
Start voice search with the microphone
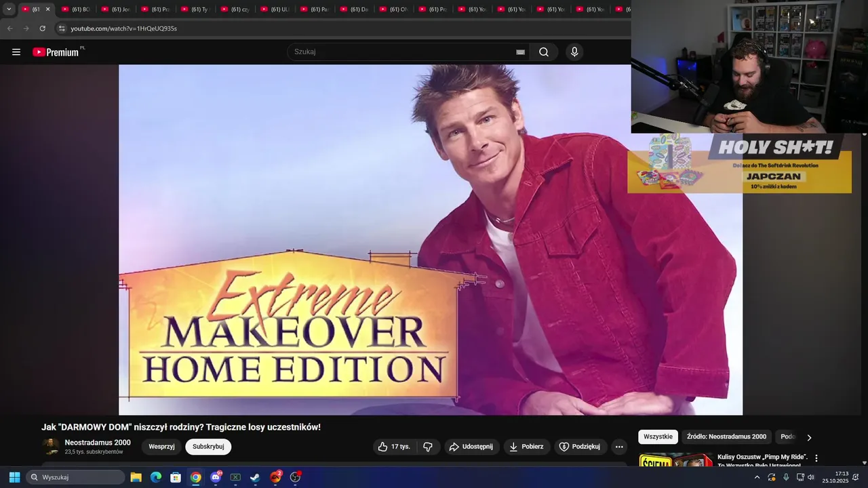574,52
